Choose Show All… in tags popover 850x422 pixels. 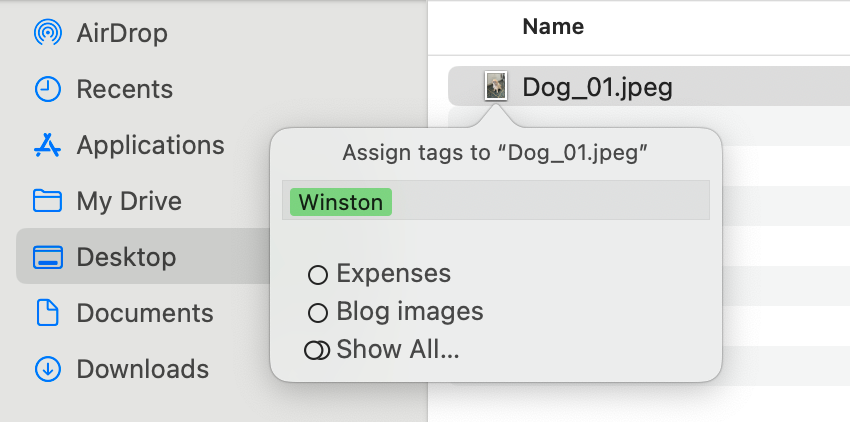pos(398,349)
